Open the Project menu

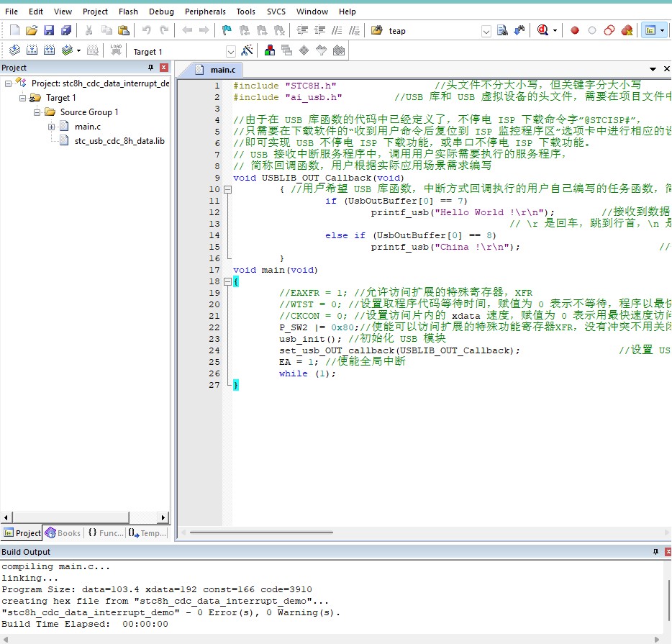click(95, 12)
